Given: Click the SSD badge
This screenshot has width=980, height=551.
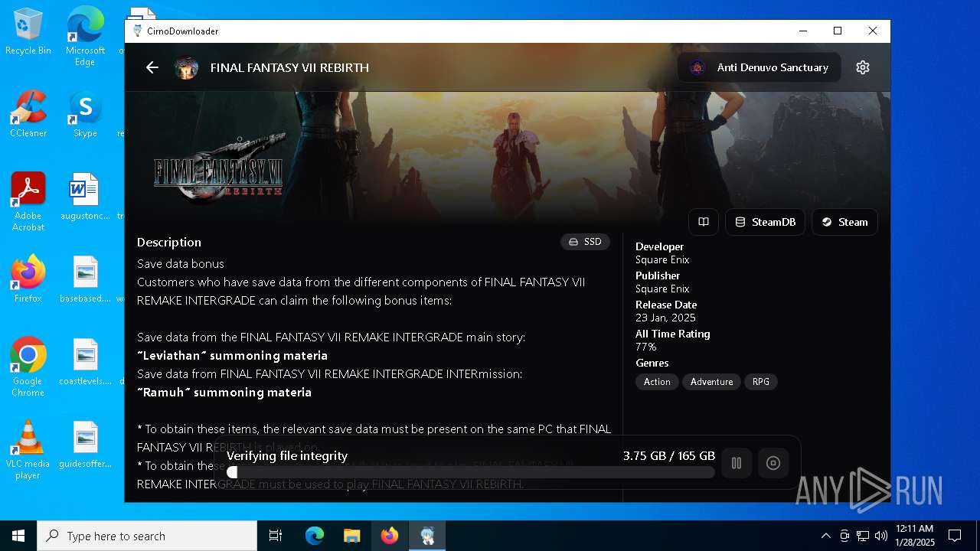Looking at the screenshot, I should [x=585, y=242].
